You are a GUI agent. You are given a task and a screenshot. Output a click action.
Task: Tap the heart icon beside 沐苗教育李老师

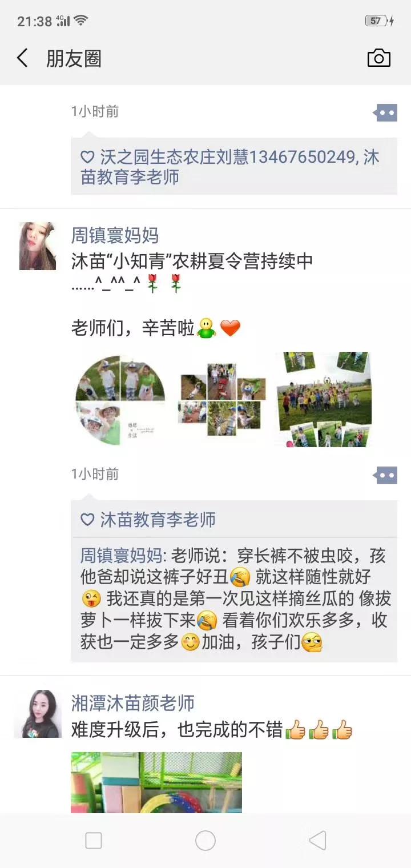pos(87,520)
